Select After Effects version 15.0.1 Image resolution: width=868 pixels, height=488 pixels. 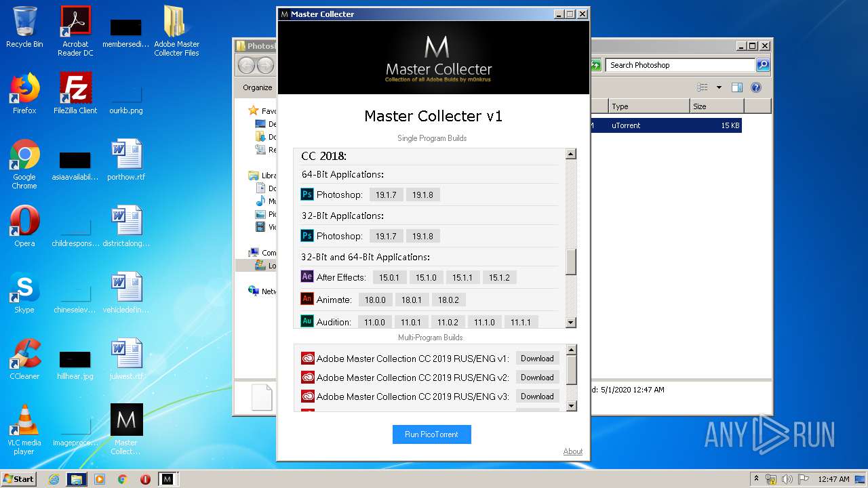(x=389, y=277)
